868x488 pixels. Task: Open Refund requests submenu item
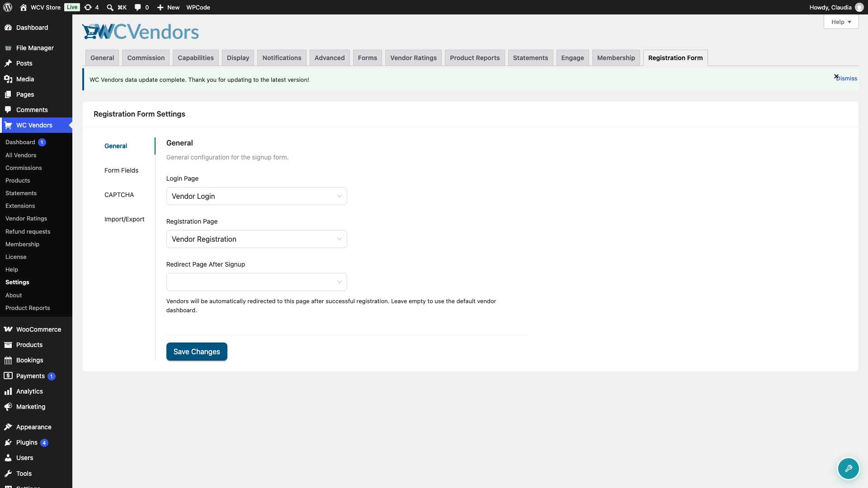(28, 231)
